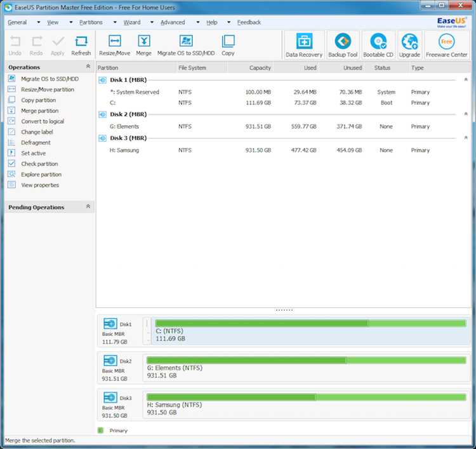The height and width of the screenshot is (449, 476).
Task: Click the H: Samsung usage bar
Action: point(307,397)
